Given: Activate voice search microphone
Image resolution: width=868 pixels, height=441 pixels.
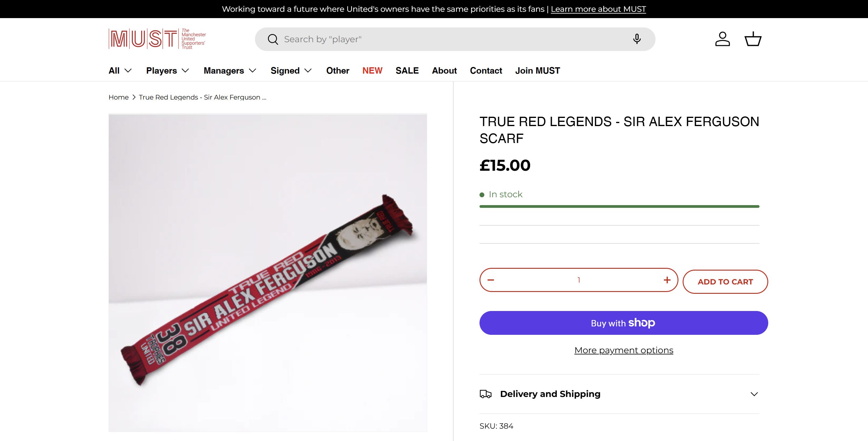Looking at the screenshot, I should [x=637, y=39].
